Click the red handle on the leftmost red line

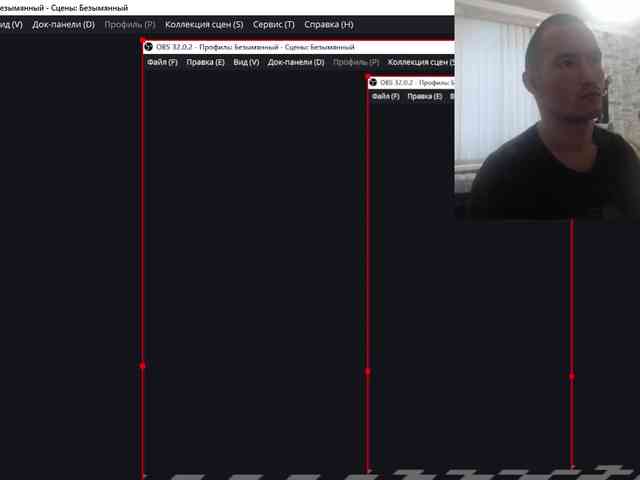pos(143,366)
